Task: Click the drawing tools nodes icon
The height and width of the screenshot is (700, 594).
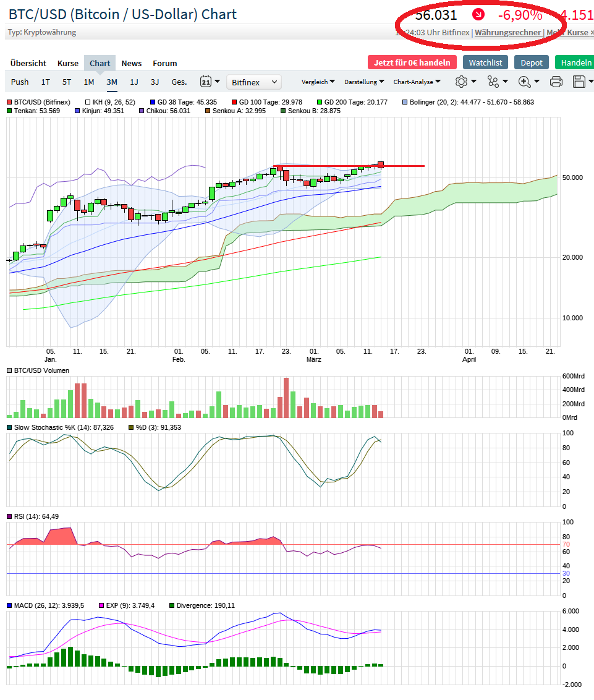Action: click(493, 82)
